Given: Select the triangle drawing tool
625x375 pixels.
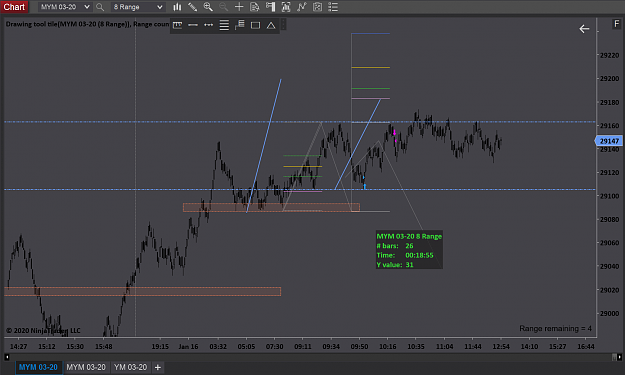Looking at the screenshot, I should (271, 26).
